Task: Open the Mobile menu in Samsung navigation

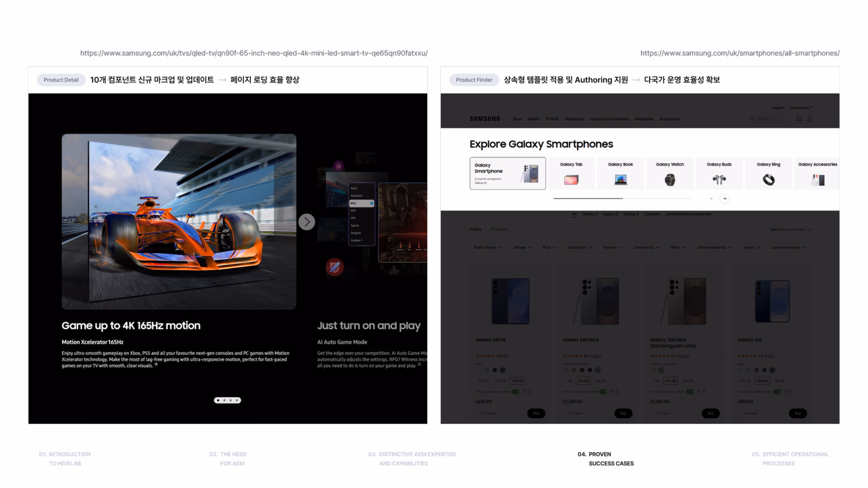Action: (x=533, y=119)
